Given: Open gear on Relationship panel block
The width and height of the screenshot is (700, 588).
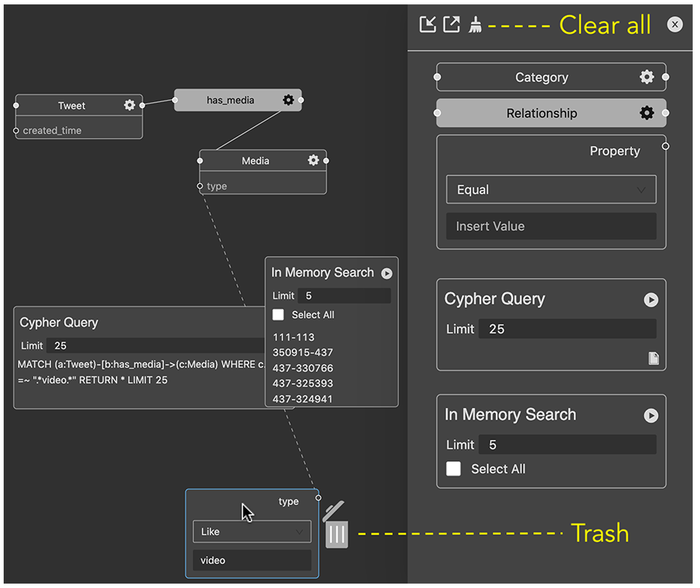Looking at the screenshot, I should coord(646,113).
